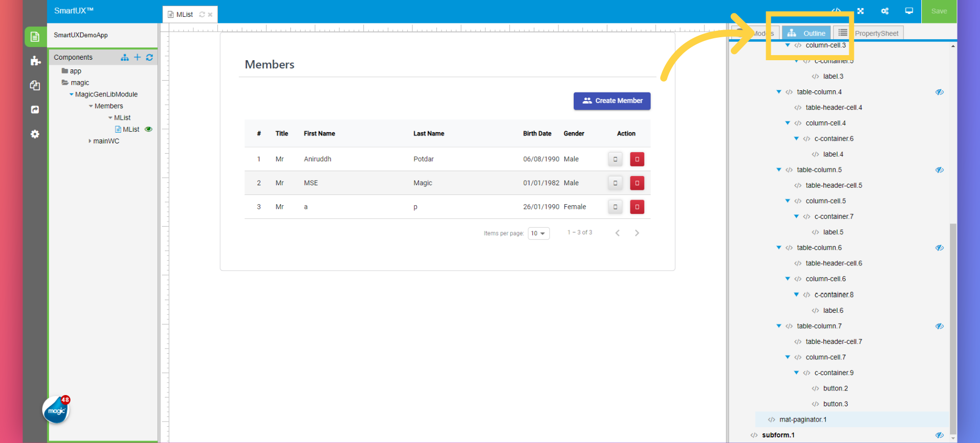This screenshot has width=980, height=443.
Task: Open the items per page dropdown
Action: click(x=538, y=233)
